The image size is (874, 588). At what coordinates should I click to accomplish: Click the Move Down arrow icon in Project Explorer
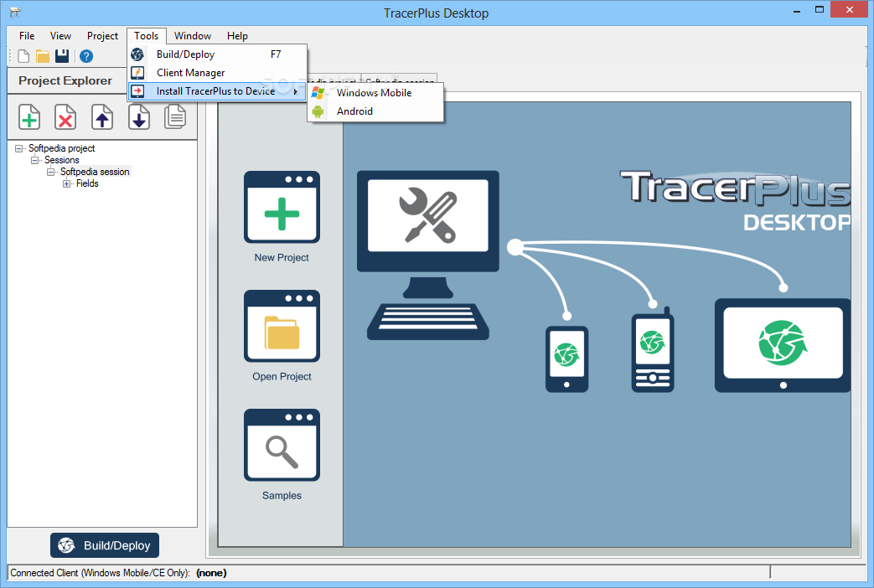[139, 117]
